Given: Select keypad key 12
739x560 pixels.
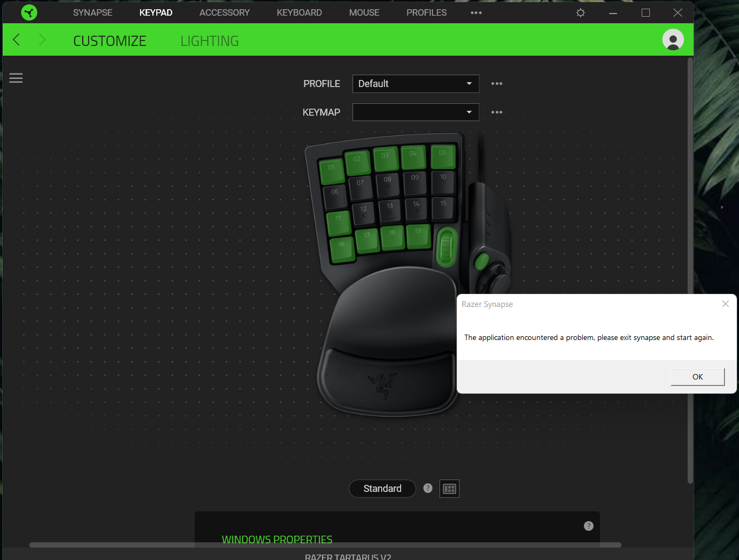Looking at the screenshot, I should point(364,214).
